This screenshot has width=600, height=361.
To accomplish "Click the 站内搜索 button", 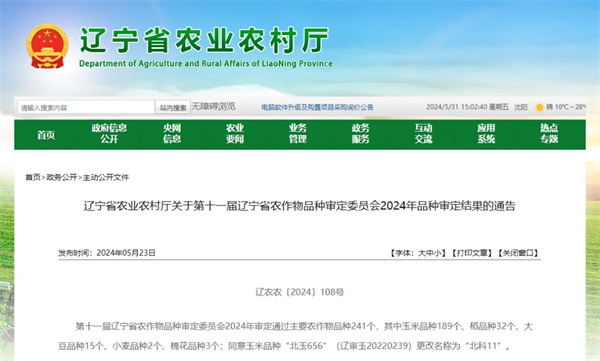I will pyautogui.click(x=173, y=108).
